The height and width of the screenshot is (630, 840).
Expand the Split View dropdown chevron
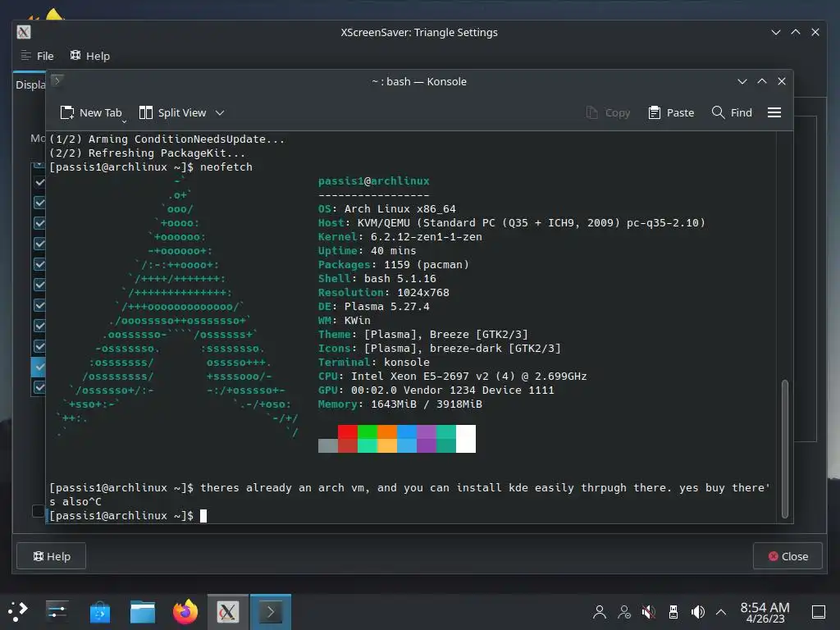(220, 112)
